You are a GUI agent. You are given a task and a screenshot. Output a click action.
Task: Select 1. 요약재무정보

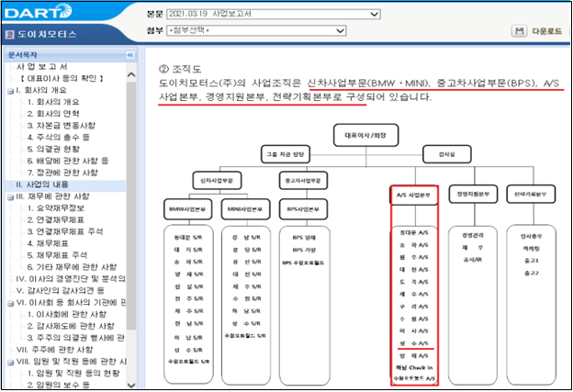(x=56, y=208)
